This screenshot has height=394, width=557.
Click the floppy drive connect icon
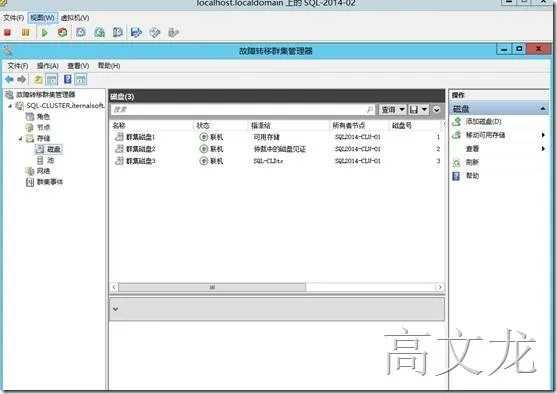136,32
